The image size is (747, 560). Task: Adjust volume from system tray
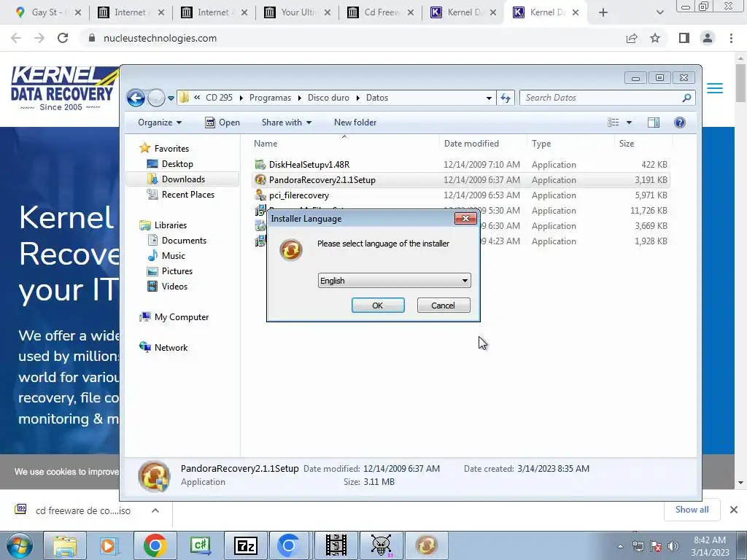(673, 546)
